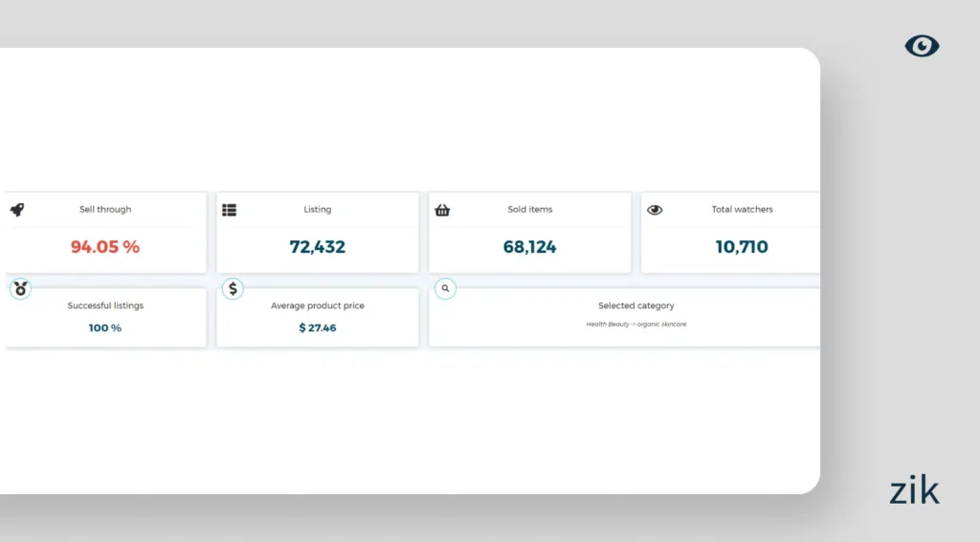Viewport: 980px width, 542px height.
Task: Click the 10,710 total watchers figure
Action: 742,247
